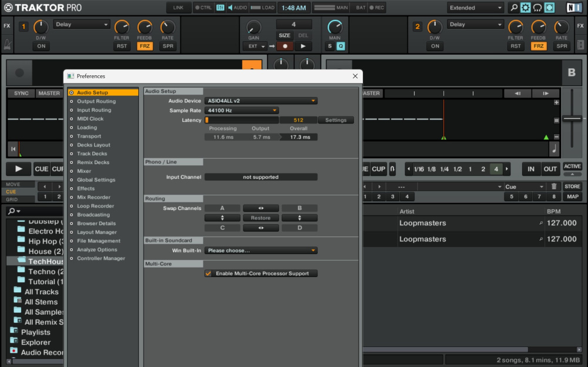588x367 pixels.
Task: Toggle the ON button of FX unit 2
Action: pos(435,46)
